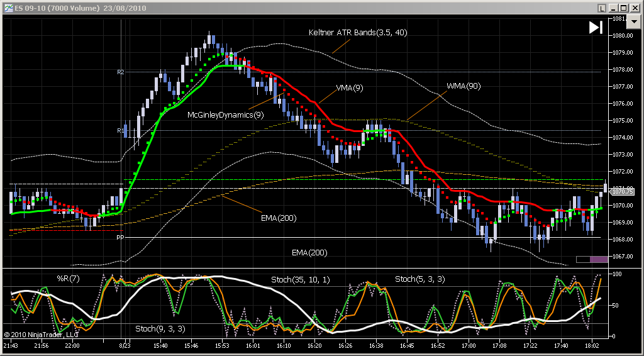
Task: Maximize the ES 09-10 chart window
Action: pos(623,8)
